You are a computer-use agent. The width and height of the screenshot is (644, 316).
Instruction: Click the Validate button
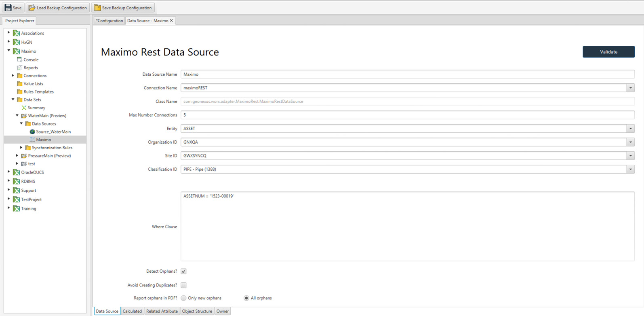coord(608,52)
